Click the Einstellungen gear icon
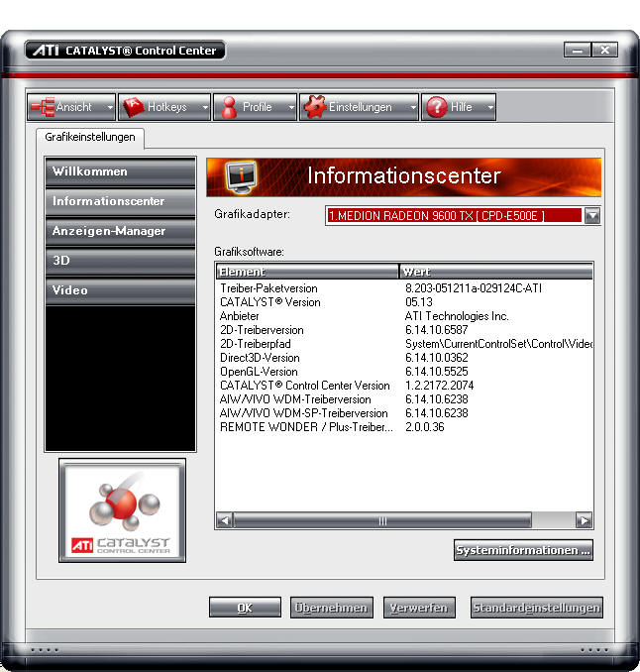 click(315, 107)
